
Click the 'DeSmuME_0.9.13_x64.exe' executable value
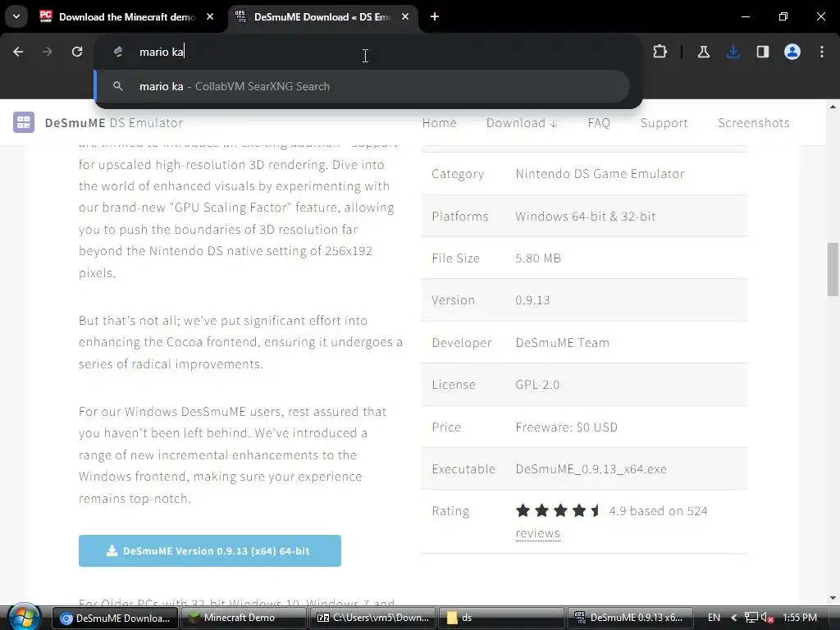[x=591, y=468]
